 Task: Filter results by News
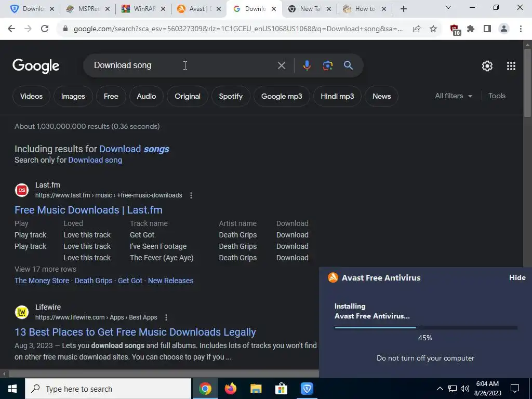click(x=381, y=96)
